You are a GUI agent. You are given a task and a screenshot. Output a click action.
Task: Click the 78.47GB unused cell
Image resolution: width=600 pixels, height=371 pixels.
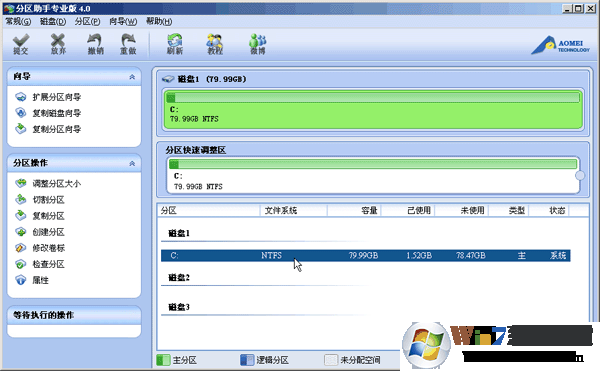[471, 255]
